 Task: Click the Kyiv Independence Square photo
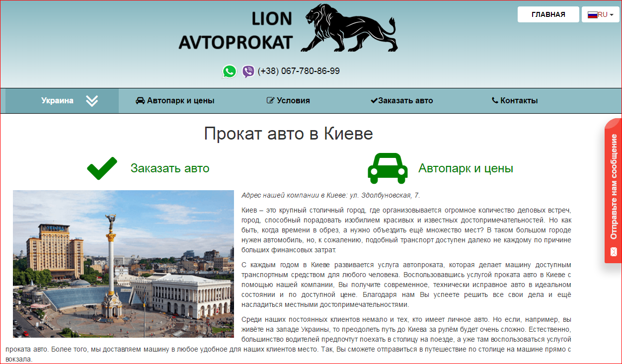(x=123, y=264)
